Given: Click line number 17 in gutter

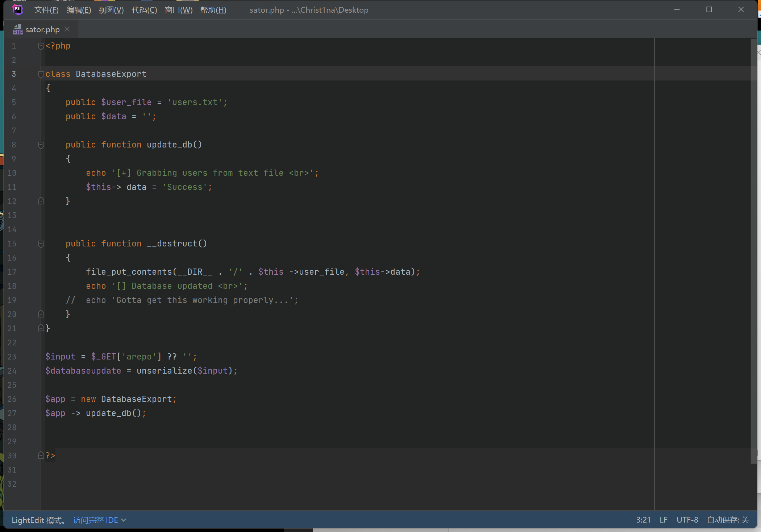Looking at the screenshot, I should tap(12, 272).
